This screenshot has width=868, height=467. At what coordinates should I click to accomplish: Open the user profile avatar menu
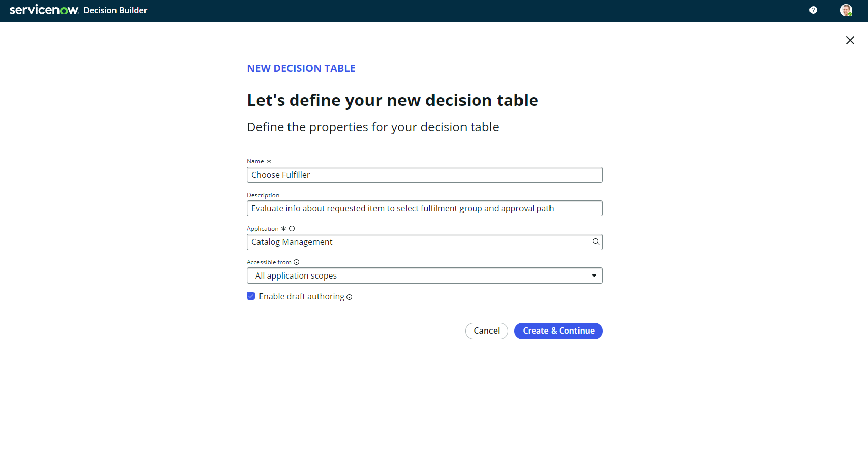(846, 10)
